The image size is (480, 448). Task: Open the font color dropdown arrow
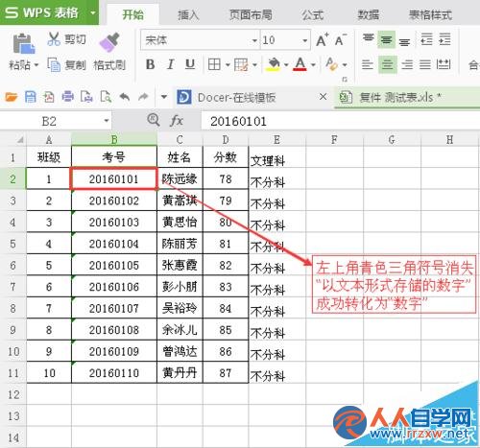[313, 65]
